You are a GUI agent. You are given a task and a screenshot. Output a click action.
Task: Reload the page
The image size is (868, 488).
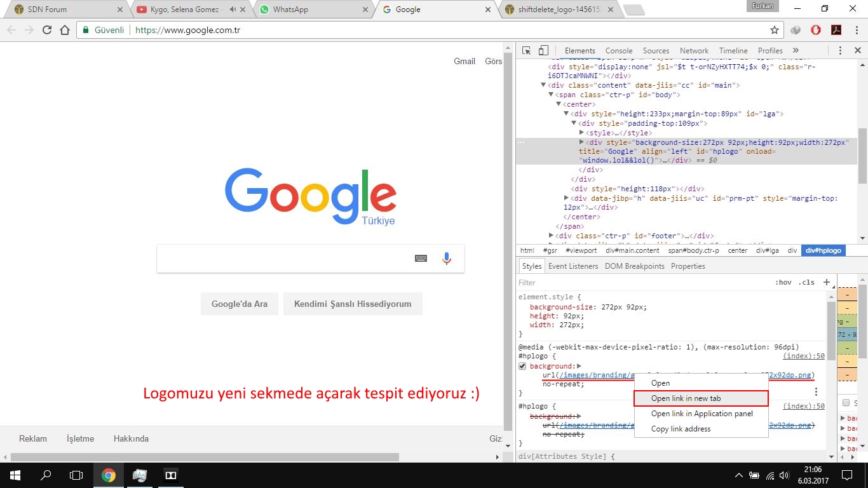click(46, 30)
